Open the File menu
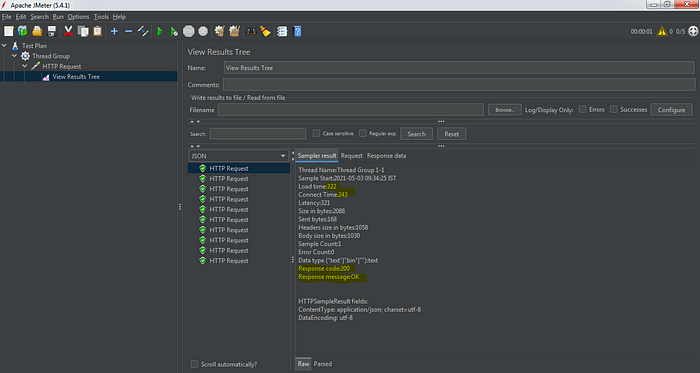 (6, 17)
